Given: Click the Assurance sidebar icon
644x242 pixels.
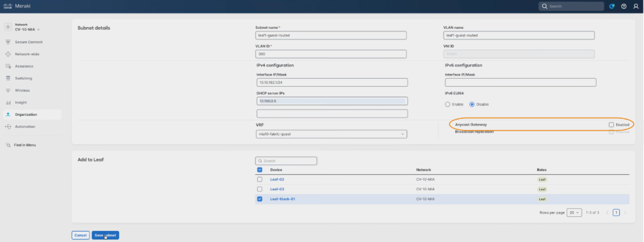Looking at the screenshot, I should [x=8, y=66].
